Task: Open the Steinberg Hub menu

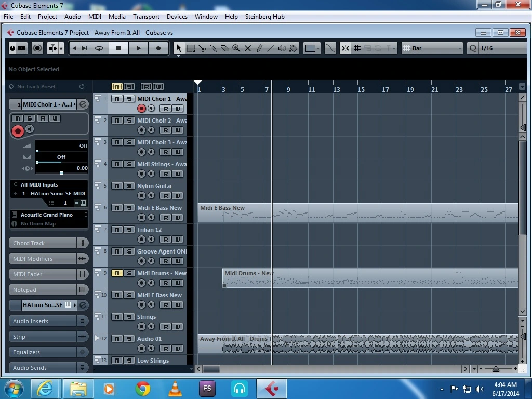Action: tap(264, 16)
